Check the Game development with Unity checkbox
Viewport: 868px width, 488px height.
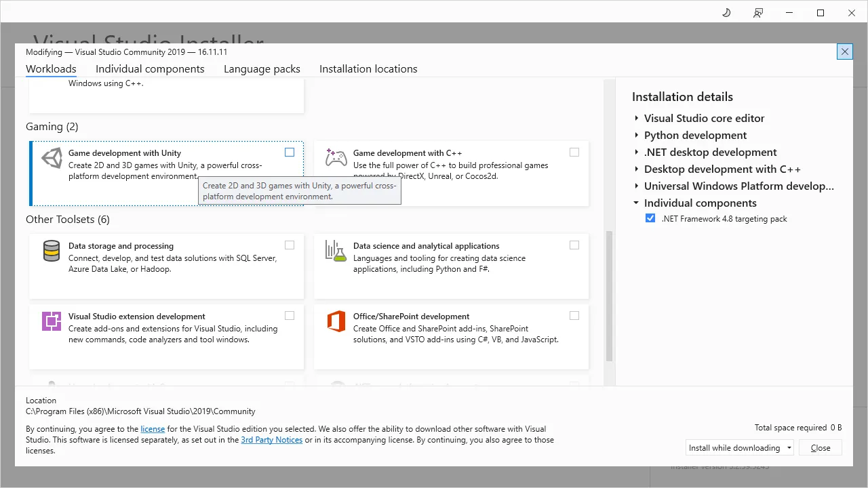pos(290,152)
